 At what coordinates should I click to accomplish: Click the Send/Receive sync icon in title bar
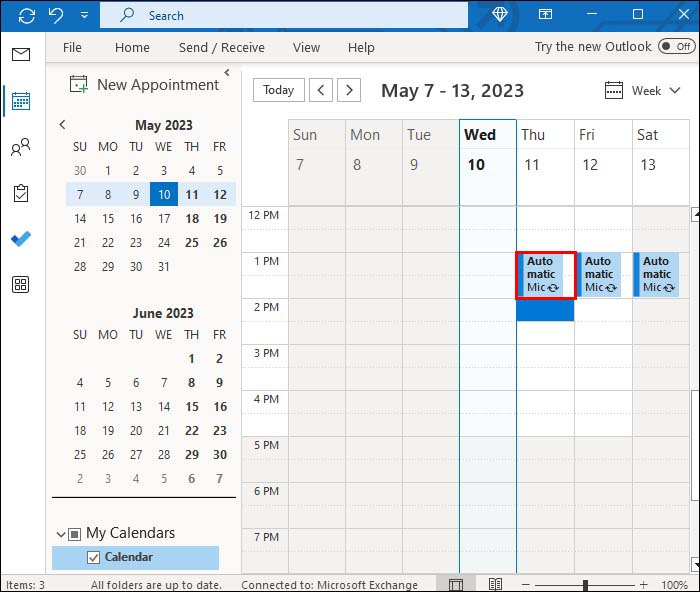pos(27,16)
